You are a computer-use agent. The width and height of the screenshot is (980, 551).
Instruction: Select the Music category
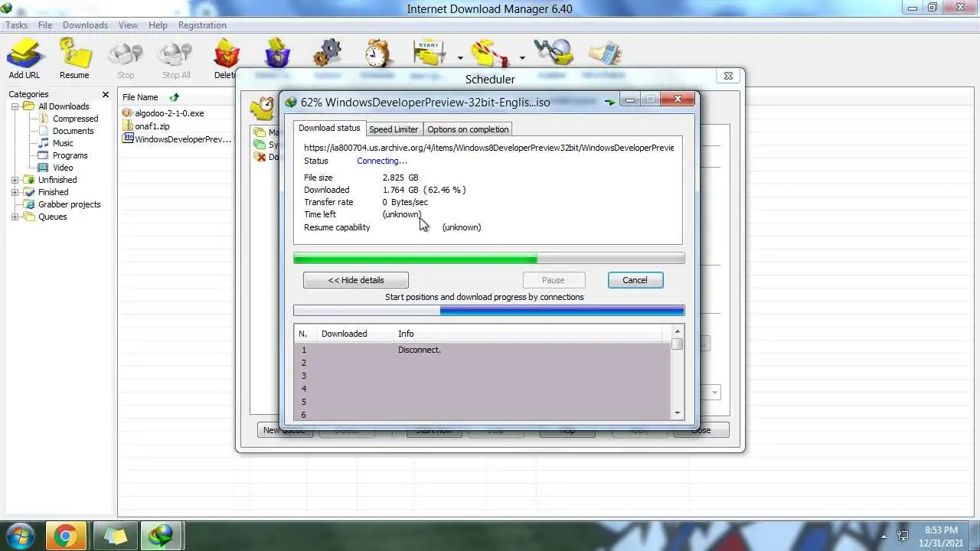click(x=63, y=143)
